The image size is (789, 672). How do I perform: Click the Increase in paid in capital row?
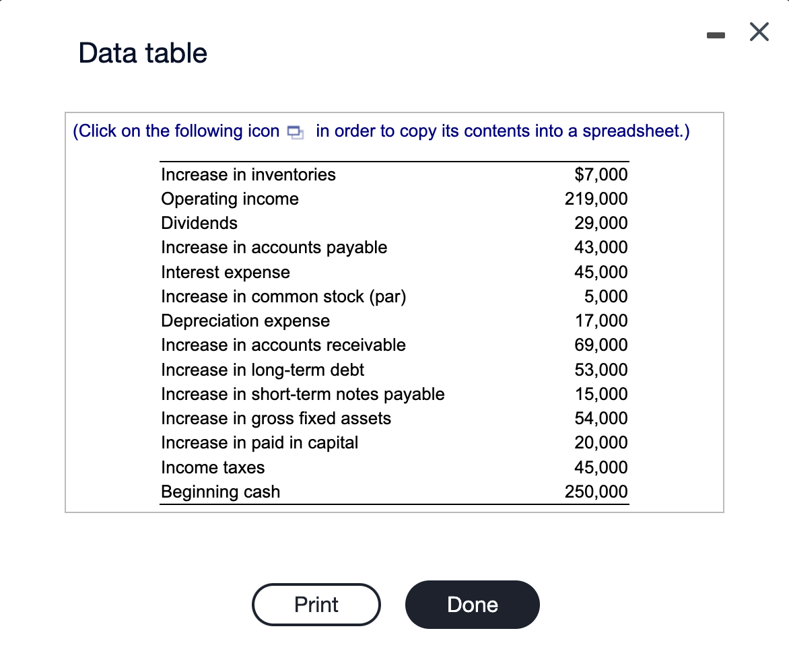[x=259, y=442]
